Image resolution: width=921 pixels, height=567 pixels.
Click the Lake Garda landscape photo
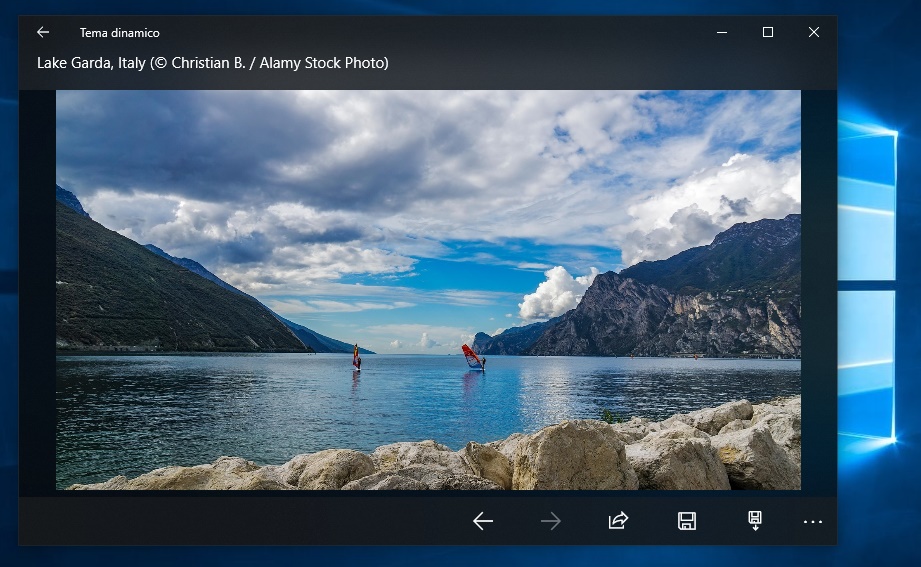tap(428, 290)
